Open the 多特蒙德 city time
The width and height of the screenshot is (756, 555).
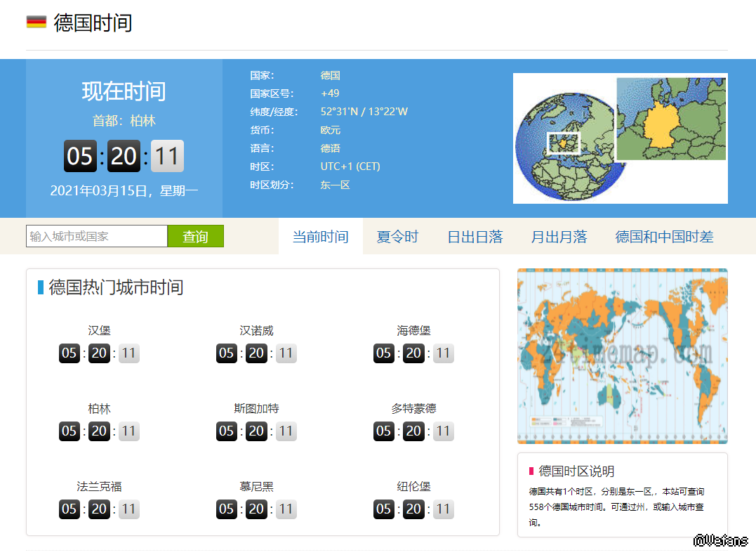pos(413,408)
